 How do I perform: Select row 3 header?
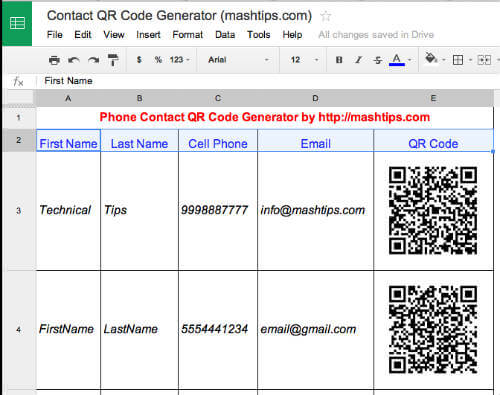[19, 211]
